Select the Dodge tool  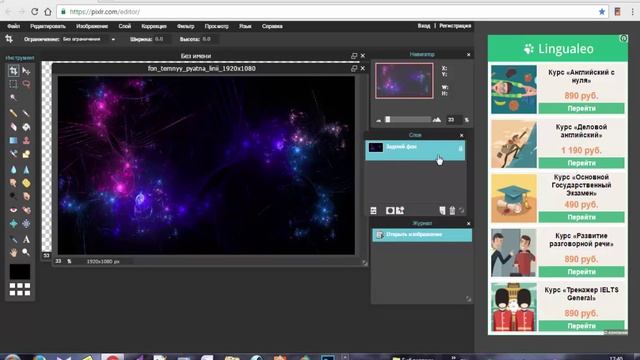(13, 196)
